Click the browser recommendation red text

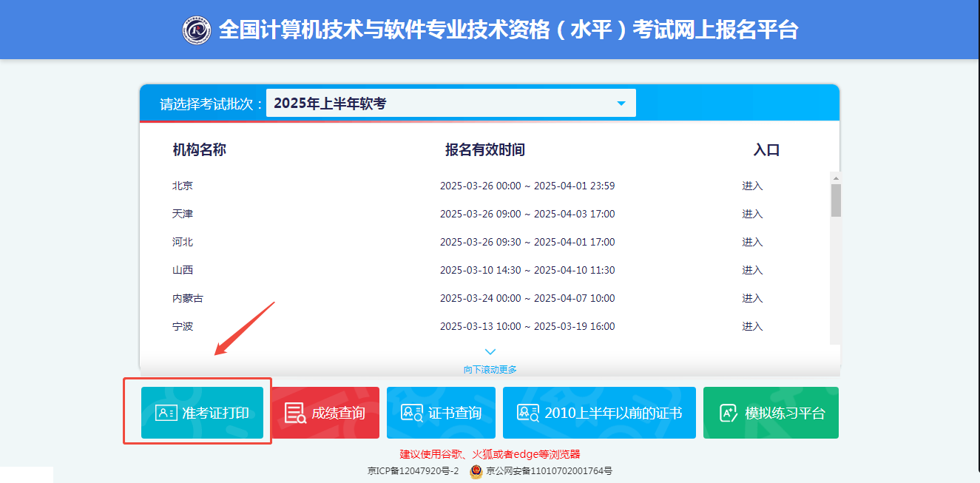(x=490, y=454)
